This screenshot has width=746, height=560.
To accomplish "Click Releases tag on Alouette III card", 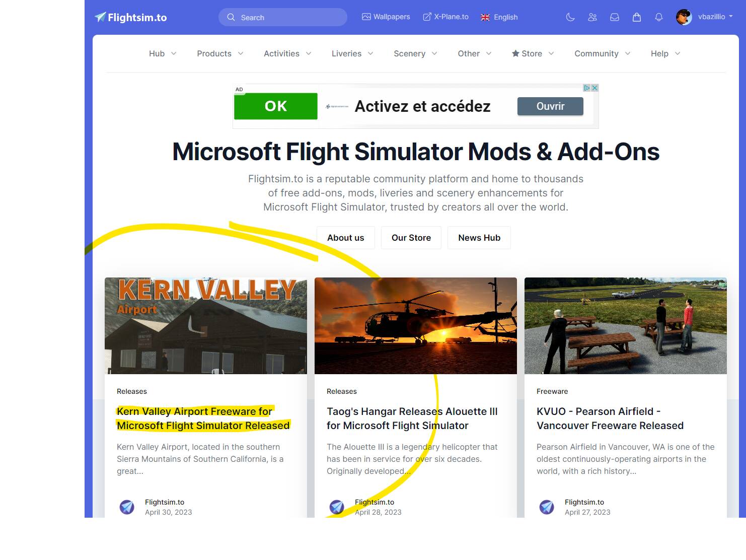I will coord(342,391).
